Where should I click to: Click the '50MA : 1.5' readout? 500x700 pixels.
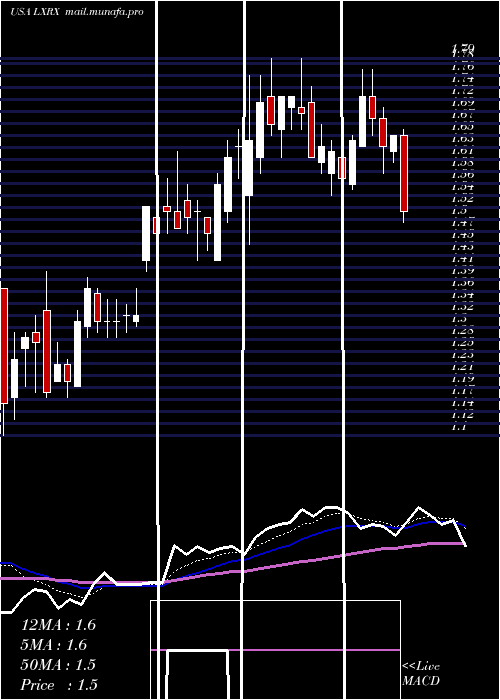(58, 665)
